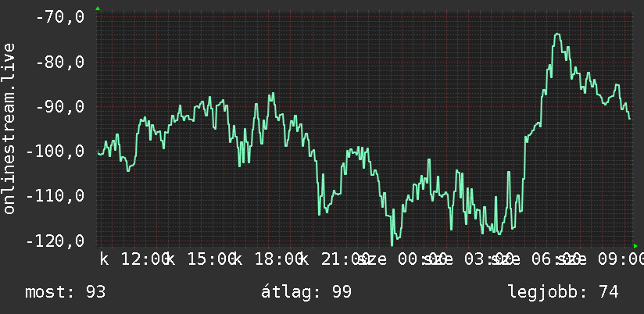Click the line's starting point at left

pos(98,154)
